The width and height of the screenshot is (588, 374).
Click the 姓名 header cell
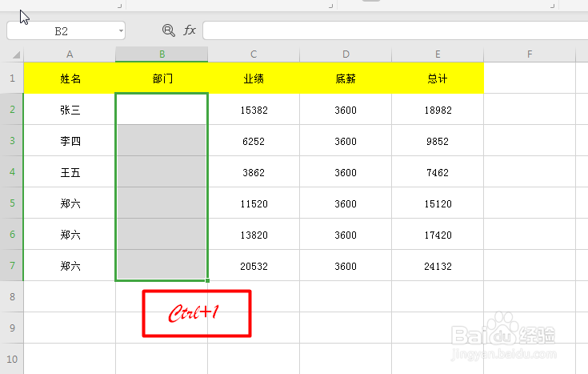[x=70, y=78]
